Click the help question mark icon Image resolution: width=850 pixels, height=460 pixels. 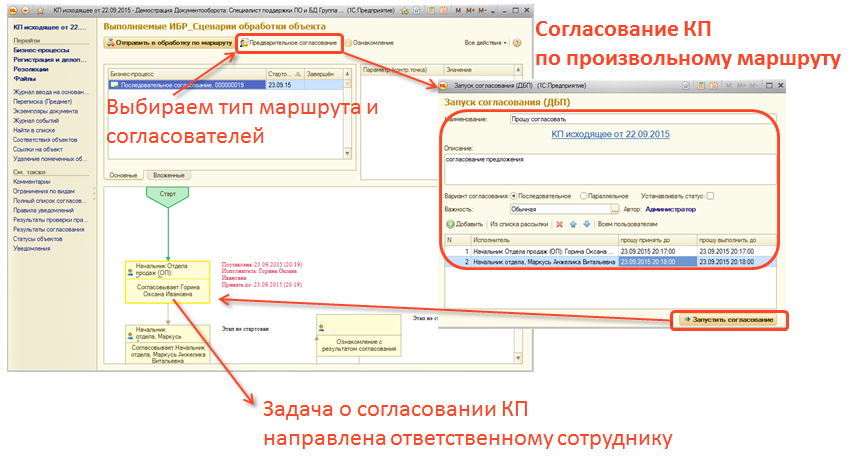click(517, 43)
